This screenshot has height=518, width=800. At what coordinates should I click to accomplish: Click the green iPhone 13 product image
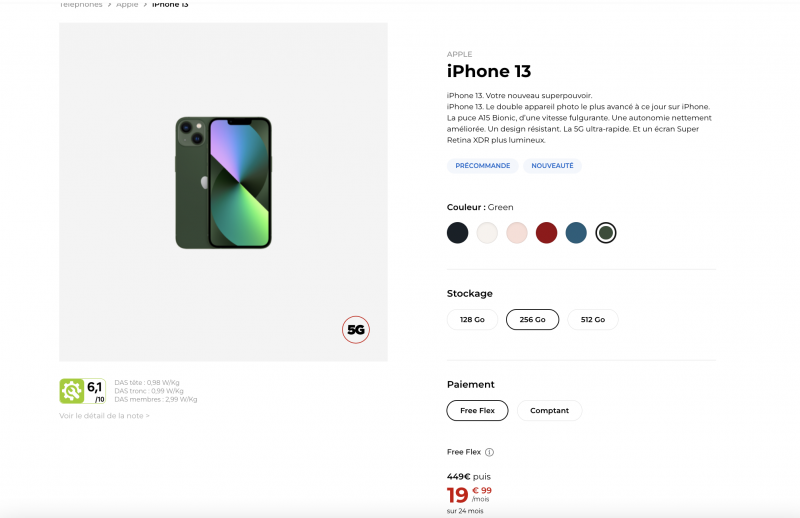223,182
